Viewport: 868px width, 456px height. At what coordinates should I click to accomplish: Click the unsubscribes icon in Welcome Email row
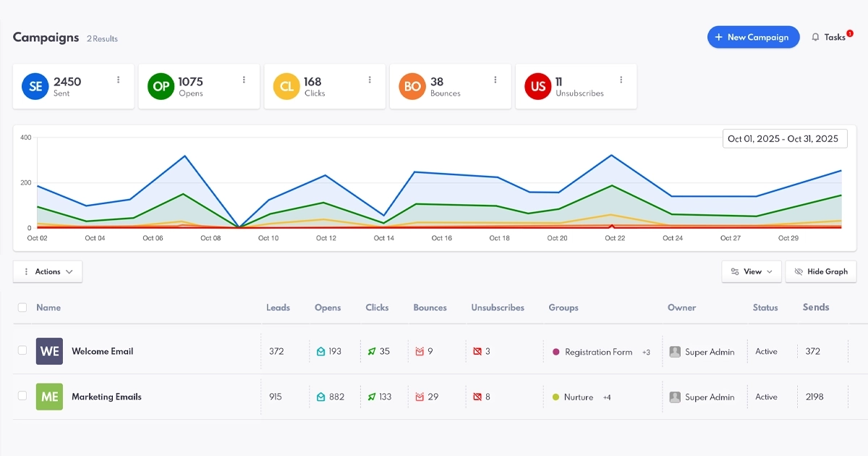(x=477, y=351)
